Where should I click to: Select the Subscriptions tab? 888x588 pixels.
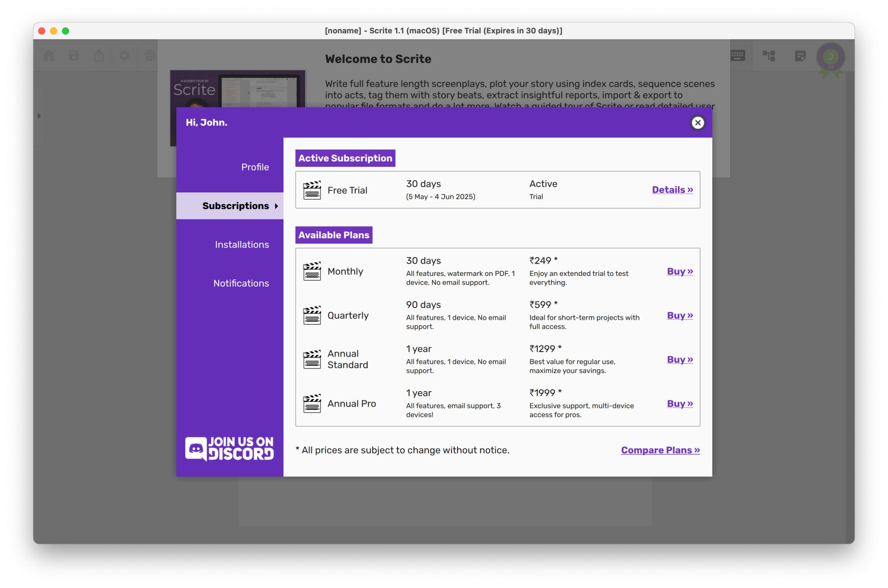pyautogui.click(x=235, y=206)
